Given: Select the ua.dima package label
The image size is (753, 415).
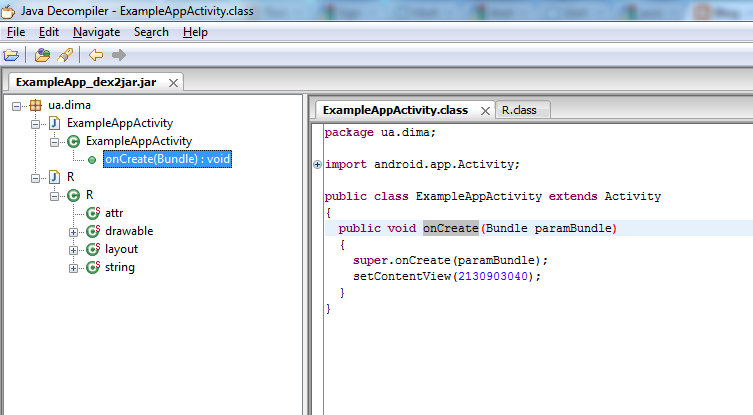Looking at the screenshot, I should (69, 105).
